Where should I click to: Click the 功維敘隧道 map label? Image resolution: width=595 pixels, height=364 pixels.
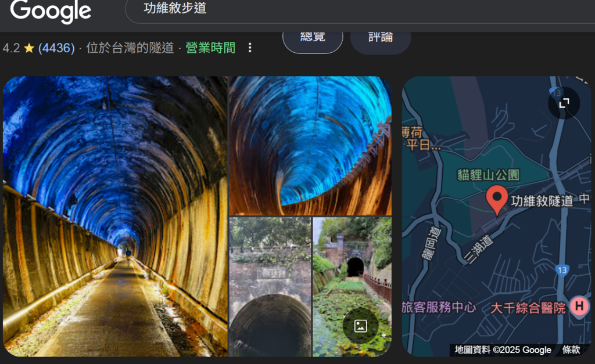(x=542, y=201)
